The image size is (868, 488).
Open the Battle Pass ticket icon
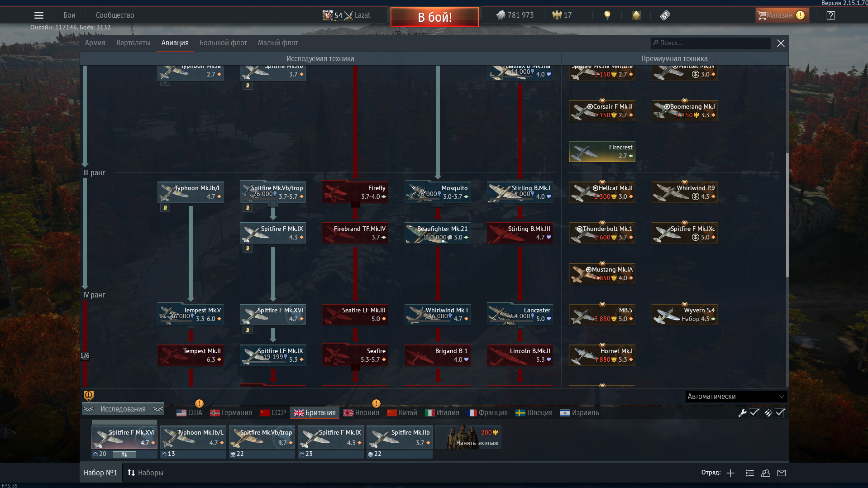665,15
